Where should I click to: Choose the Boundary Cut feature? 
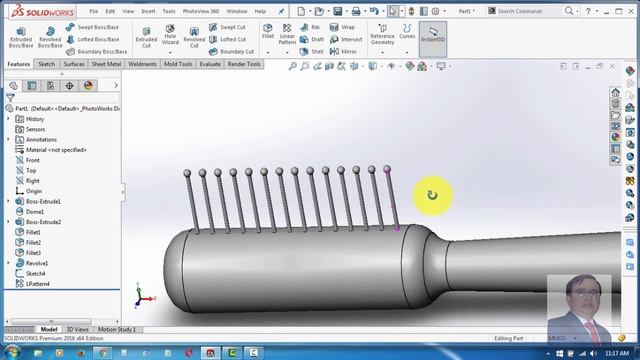click(x=231, y=51)
